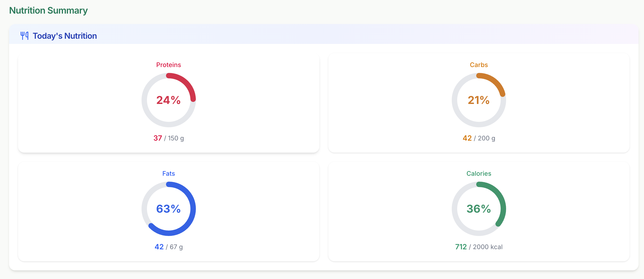The height and width of the screenshot is (279, 644).
Task: Select the Fats label
Action: [x=168, y=173]
